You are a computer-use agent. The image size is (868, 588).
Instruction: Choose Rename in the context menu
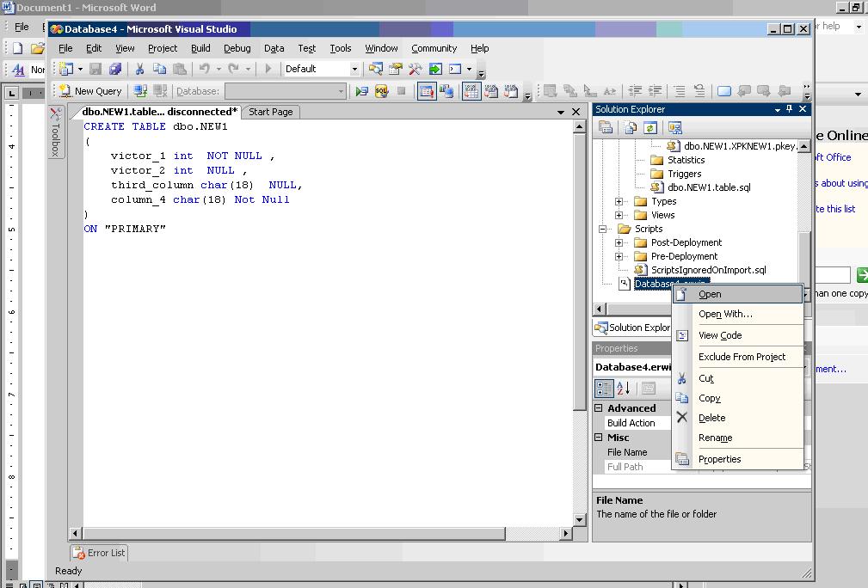point(737,438)
